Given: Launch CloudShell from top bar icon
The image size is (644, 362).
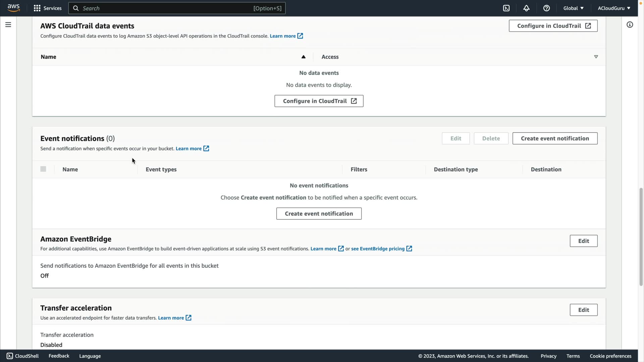Looking at the screenshot, I should (x=506, y=8).
